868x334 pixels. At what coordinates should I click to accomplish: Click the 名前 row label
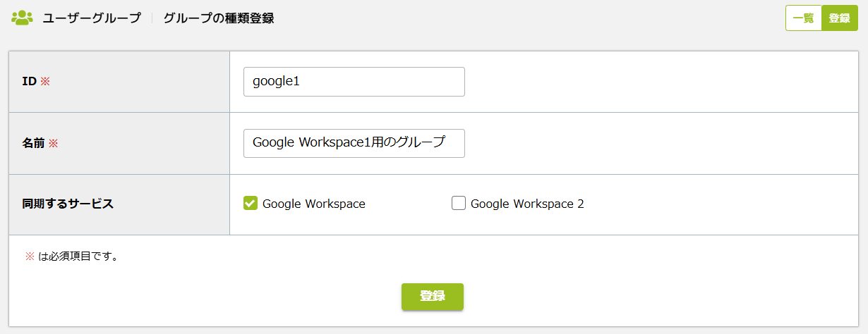(x=33, y=143)
